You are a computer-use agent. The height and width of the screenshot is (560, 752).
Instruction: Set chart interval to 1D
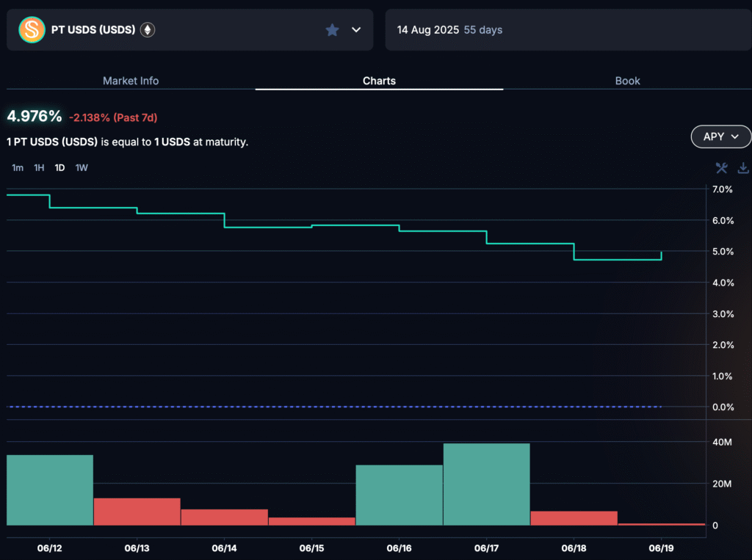click(59, 168)
